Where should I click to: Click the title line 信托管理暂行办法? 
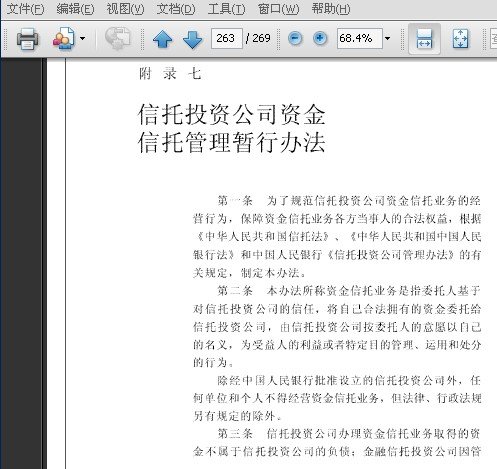(231, 142)
